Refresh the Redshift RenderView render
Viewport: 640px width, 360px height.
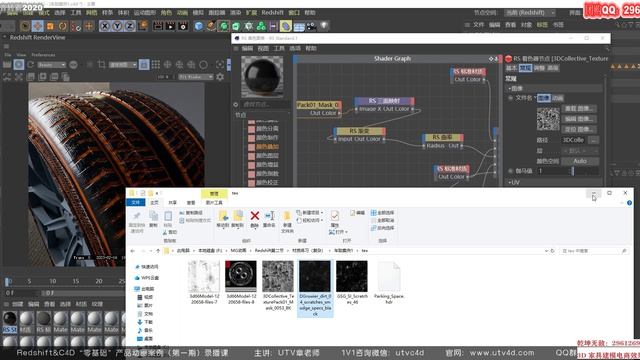pyautogui.click(x=31, y=64)
